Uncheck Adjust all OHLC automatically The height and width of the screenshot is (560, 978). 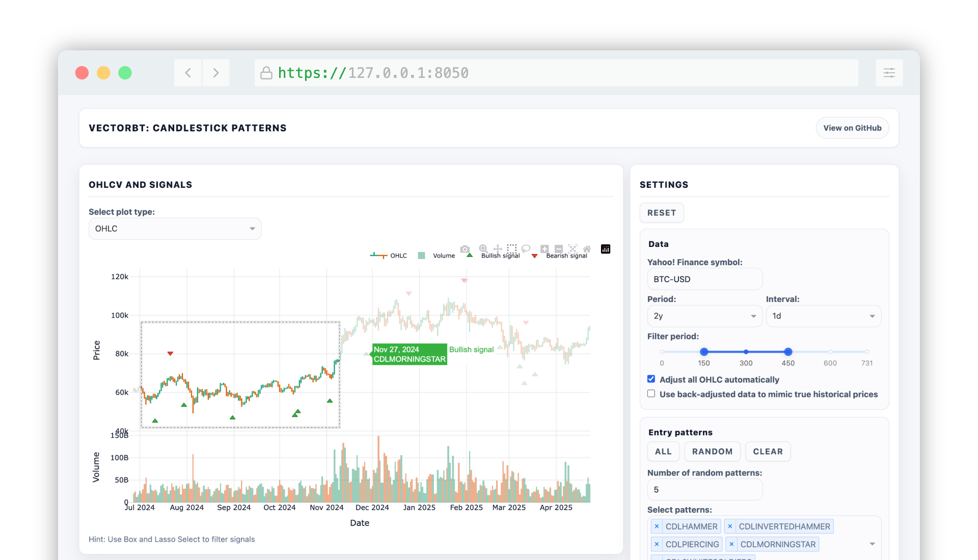(x=651, y=379)
